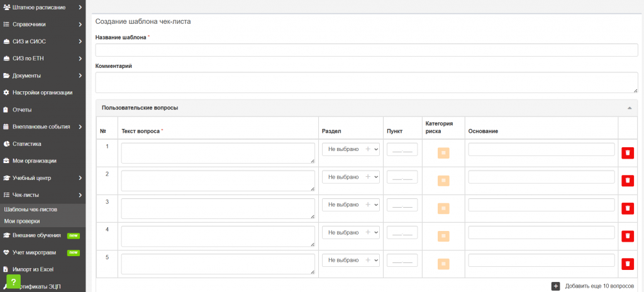Screen dimensions: 644x292
Task: Expand the Штатное расписание submenu chevron
Action: [80, 7]
